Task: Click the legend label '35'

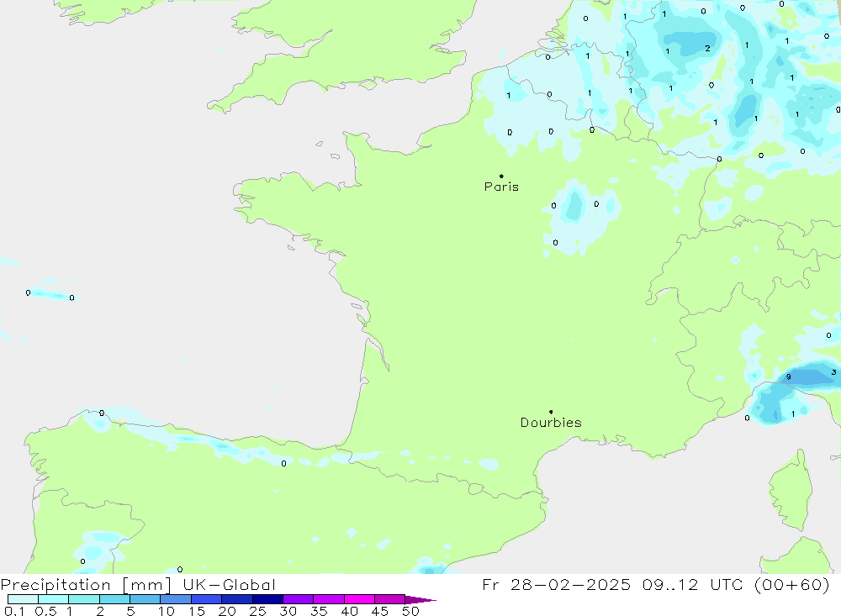Action: (x=319, y=611)
